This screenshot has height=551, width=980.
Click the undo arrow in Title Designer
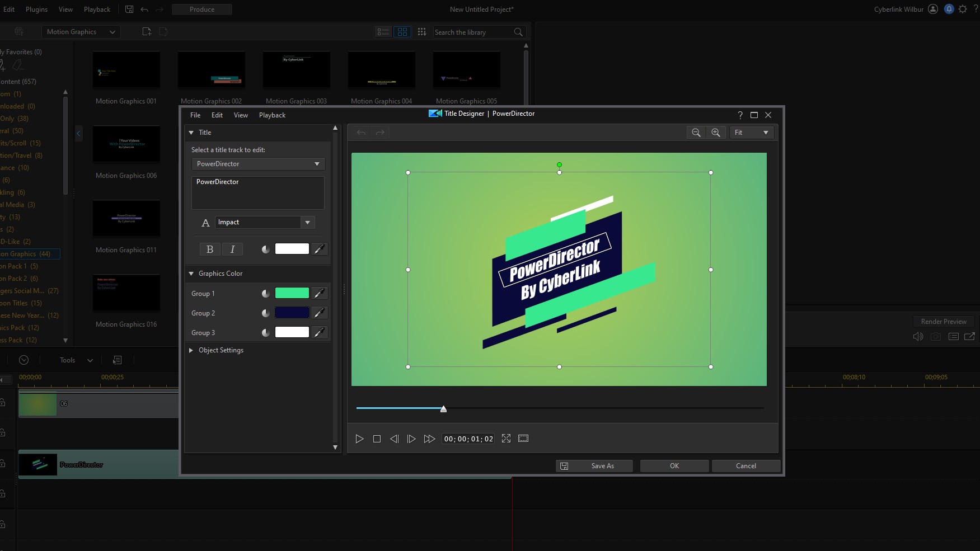pos(361,133)
